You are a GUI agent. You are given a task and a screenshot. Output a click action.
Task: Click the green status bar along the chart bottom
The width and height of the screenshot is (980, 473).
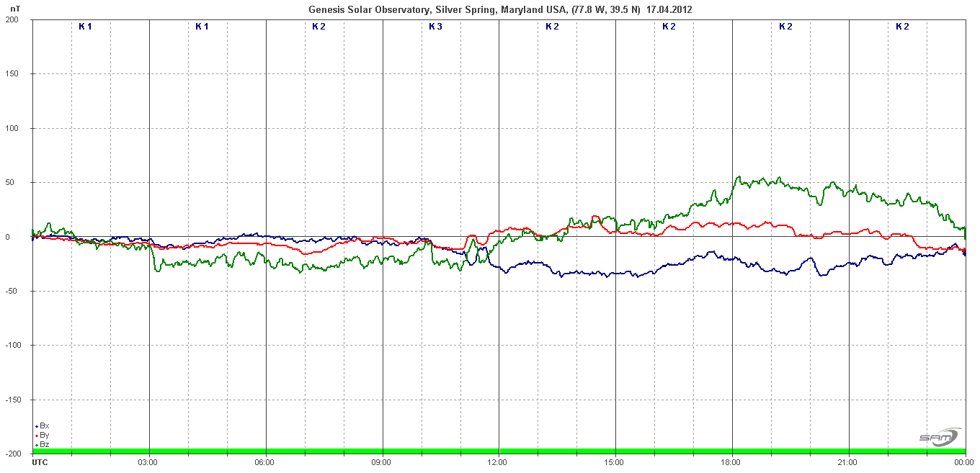coord(499,451)
